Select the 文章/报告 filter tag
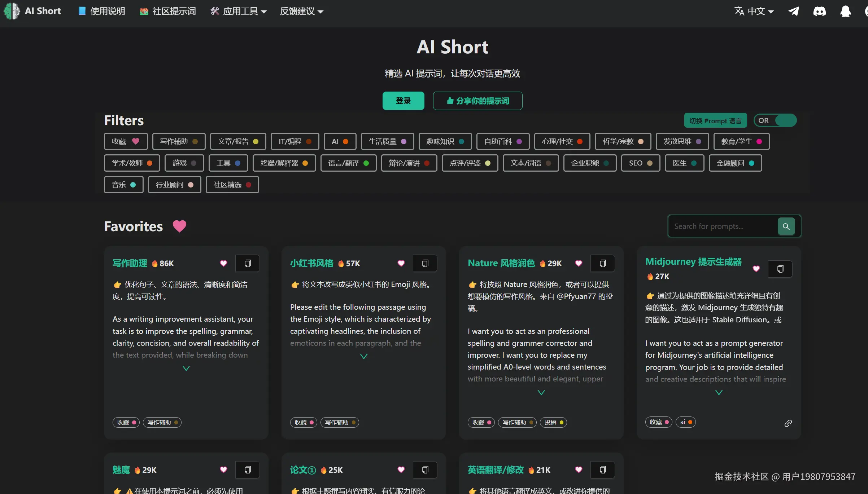 tap(238, 141)
